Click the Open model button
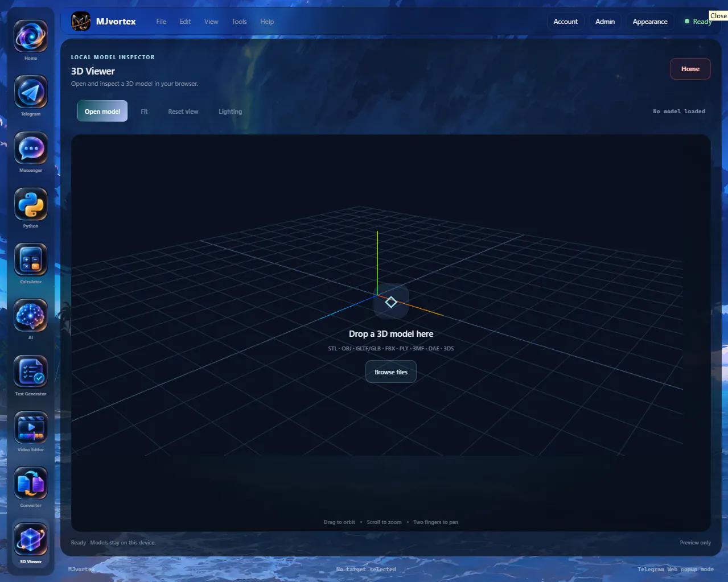Screen dimensions: 728x582 (102, 112)
